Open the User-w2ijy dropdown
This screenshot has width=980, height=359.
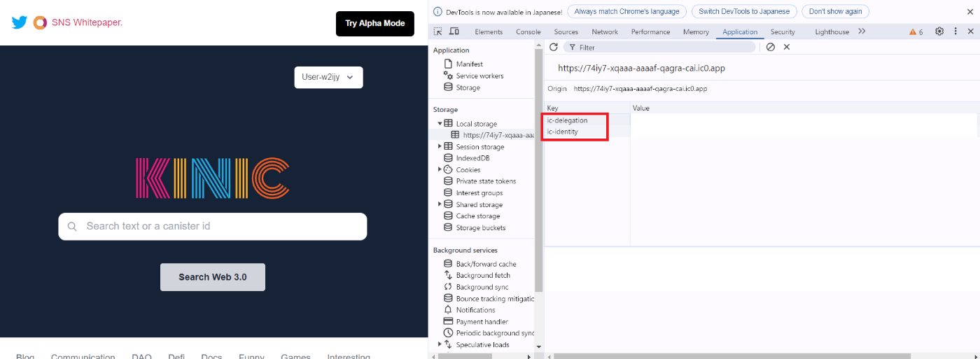tap(328, 77)
